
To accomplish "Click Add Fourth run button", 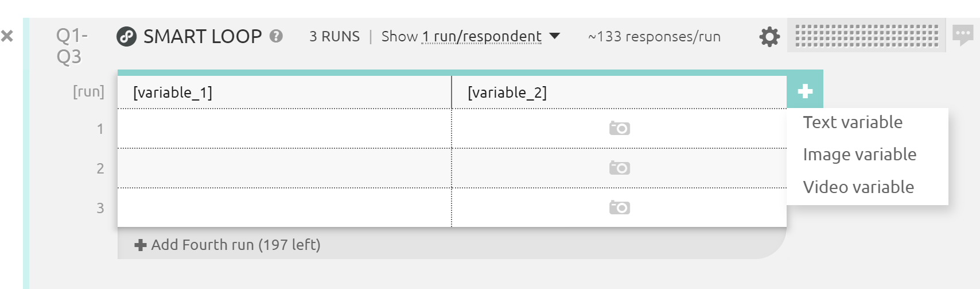I will [228, 245].
